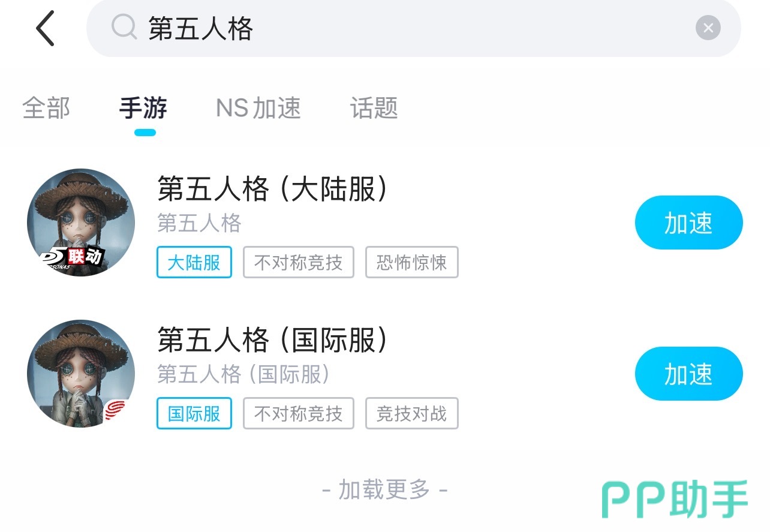Viewport: 770px width, 532px height.
Task: Open the 第五人格 (国际服) title
Action: click(273, 341)
